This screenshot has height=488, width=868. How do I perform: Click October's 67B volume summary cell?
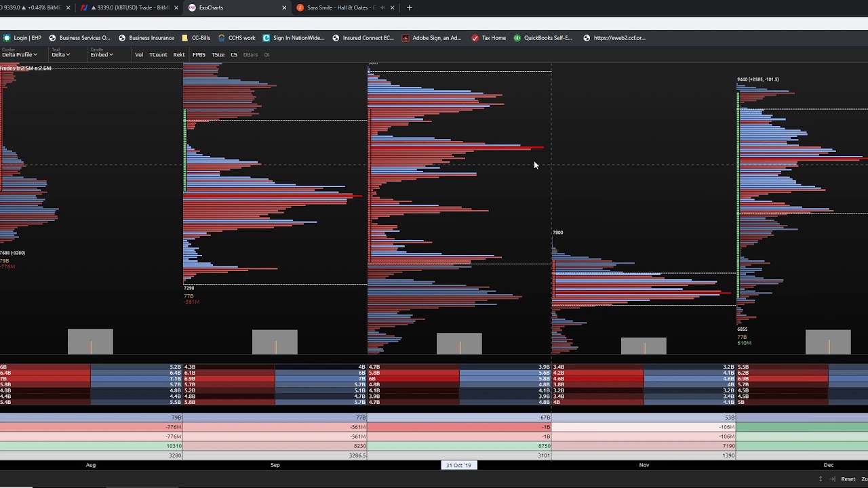[x=460, y=418]
